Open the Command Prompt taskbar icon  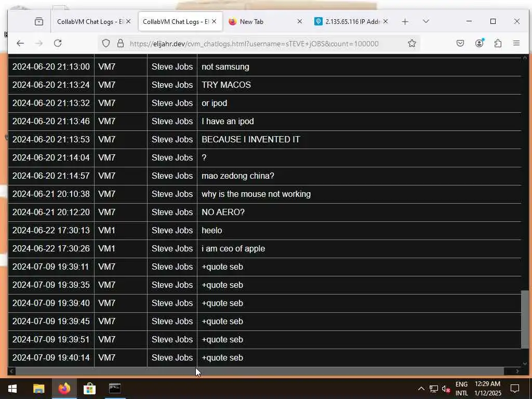tap(115, 389)
